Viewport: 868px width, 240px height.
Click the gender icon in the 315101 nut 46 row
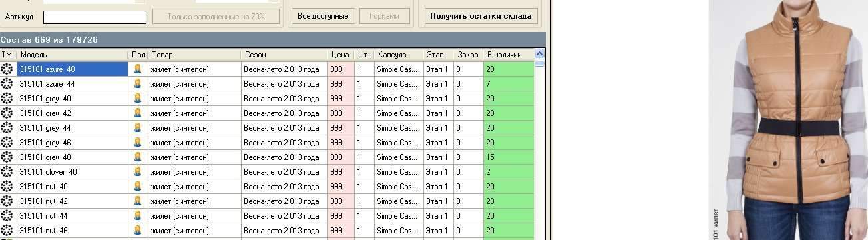coord(138,230)
